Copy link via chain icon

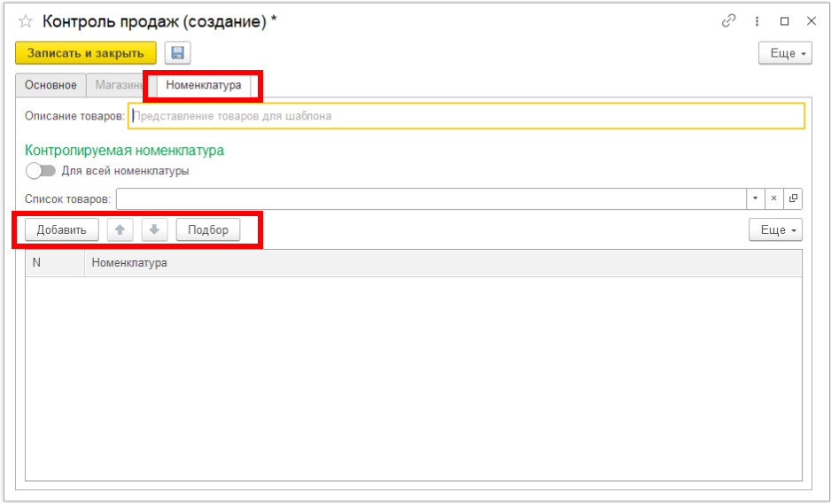[x=729, y=21]
